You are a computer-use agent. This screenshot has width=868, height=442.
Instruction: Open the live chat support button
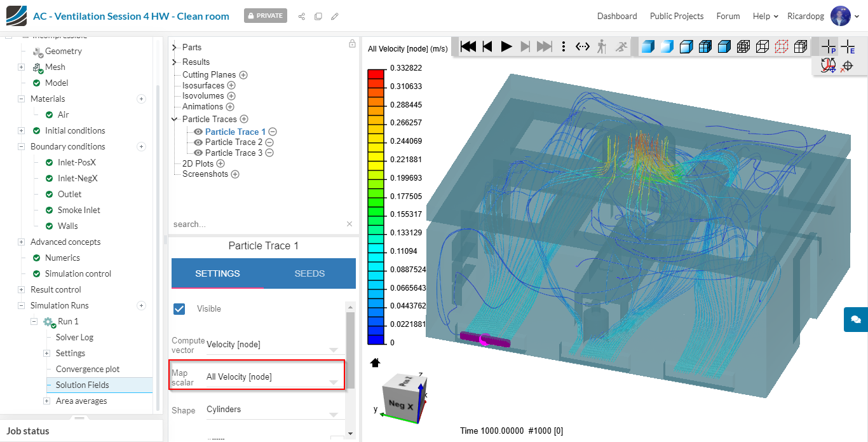point(855,319)
